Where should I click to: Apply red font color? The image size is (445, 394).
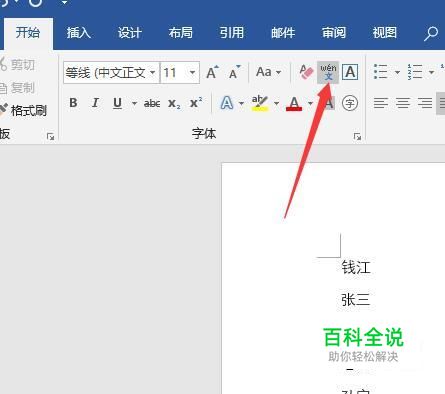(294, 103)
